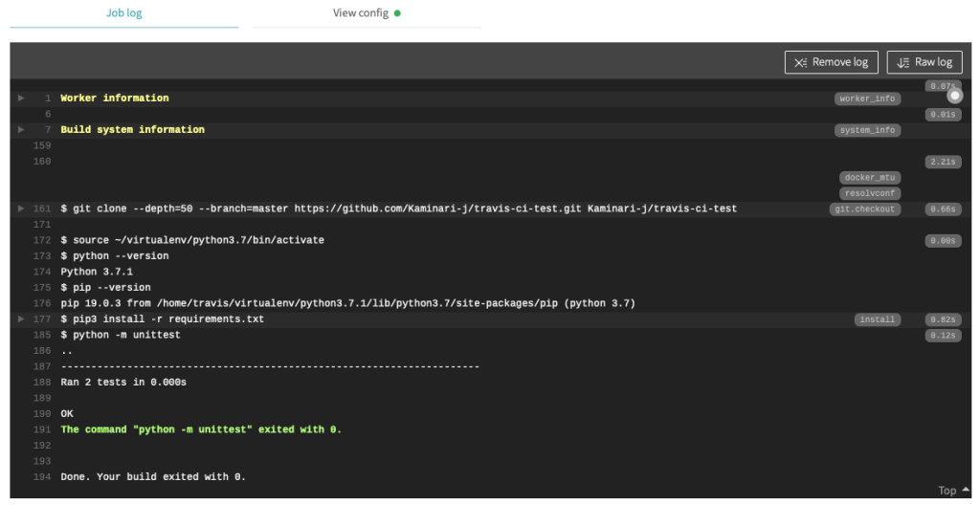Click the git.checkout label badge
Image resolution: width=980 pixels, height=505 pixels.
point(865,209)
